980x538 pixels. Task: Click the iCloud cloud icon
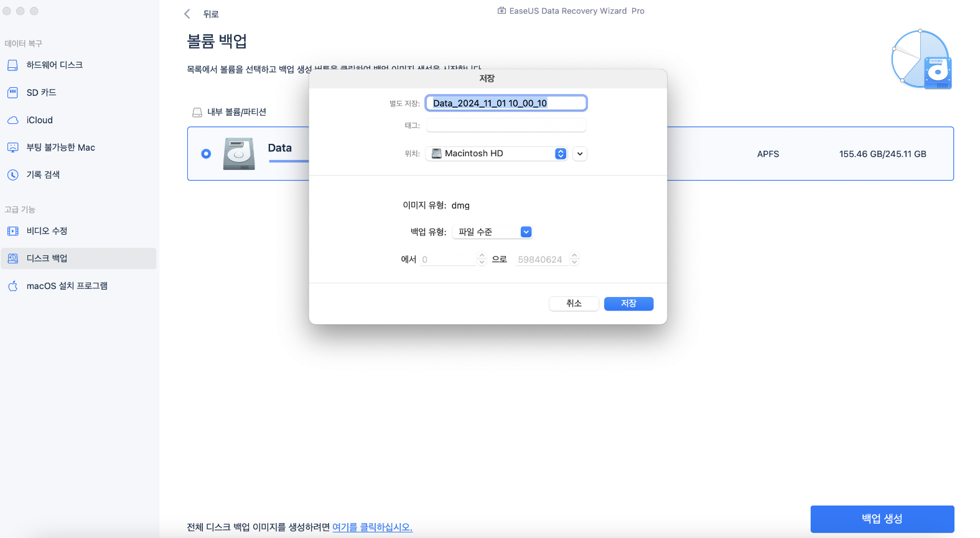tap(12, 120)
